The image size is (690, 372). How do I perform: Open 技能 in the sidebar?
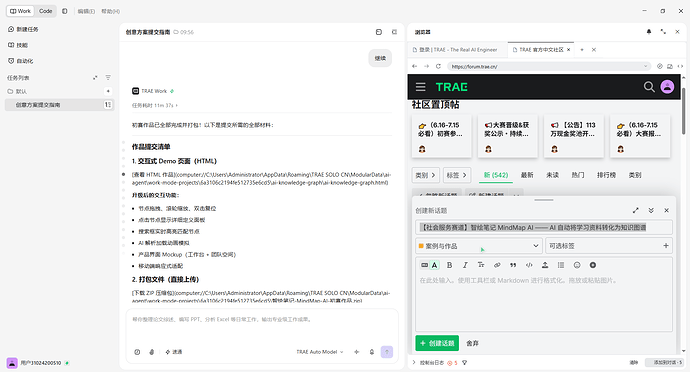pos(18,45)
